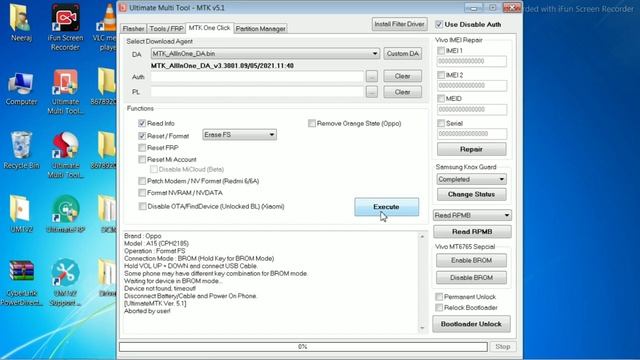
Task: Enable Format NVRAM / NVDATA checkbox
Action: pos(142,193)
